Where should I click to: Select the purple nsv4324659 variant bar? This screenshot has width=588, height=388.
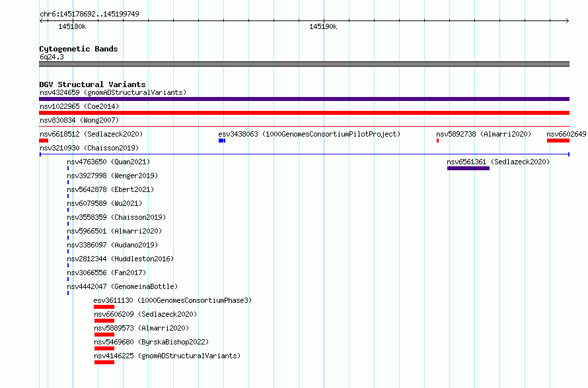(304, 99)
